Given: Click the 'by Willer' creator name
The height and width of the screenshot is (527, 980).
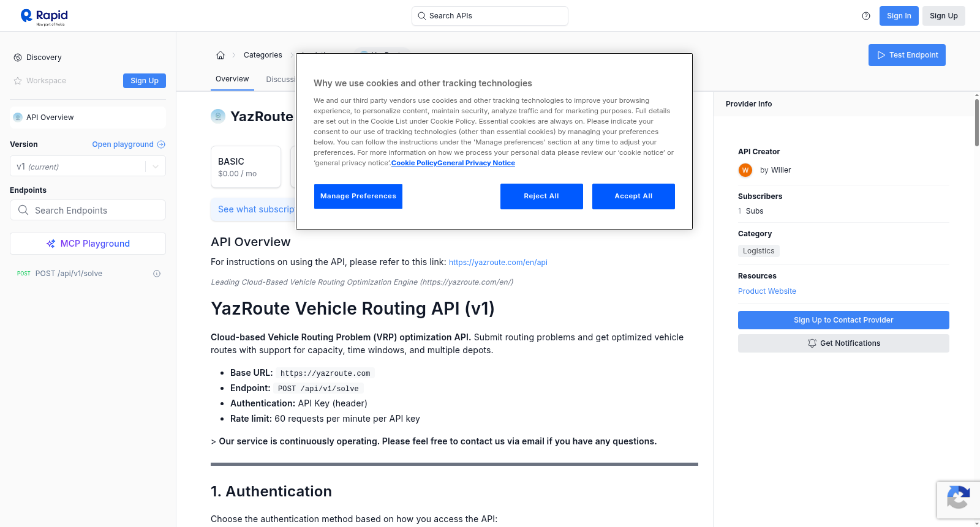Looking at the screenshot, I should coord(775,170).
